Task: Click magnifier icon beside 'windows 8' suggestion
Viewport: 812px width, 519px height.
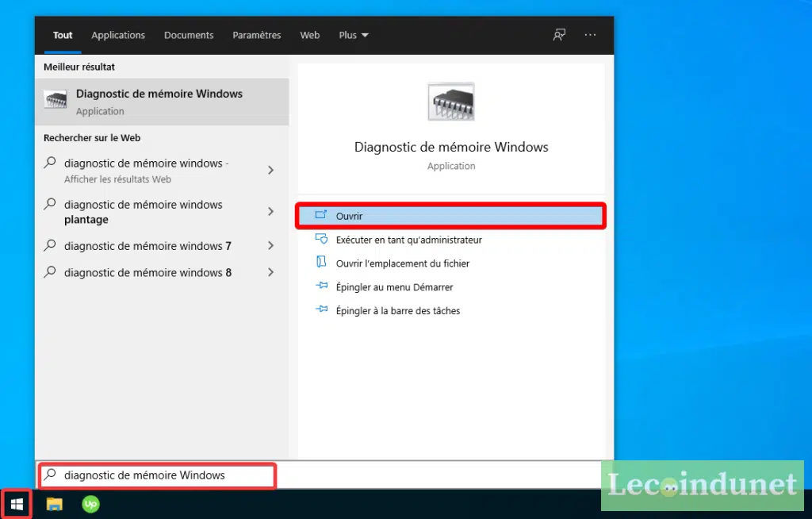Action: tap(50, 271)
